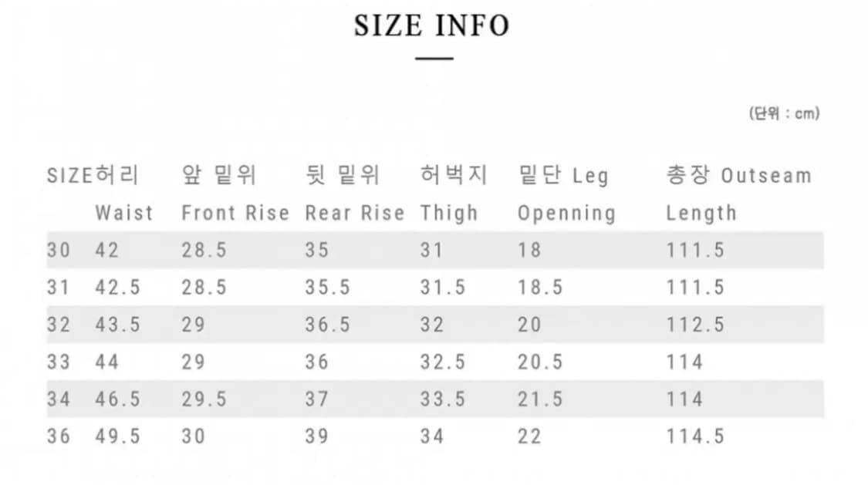868x485 pixels.
Task: Select the size 33 row label
Action: tap(58, 362)
